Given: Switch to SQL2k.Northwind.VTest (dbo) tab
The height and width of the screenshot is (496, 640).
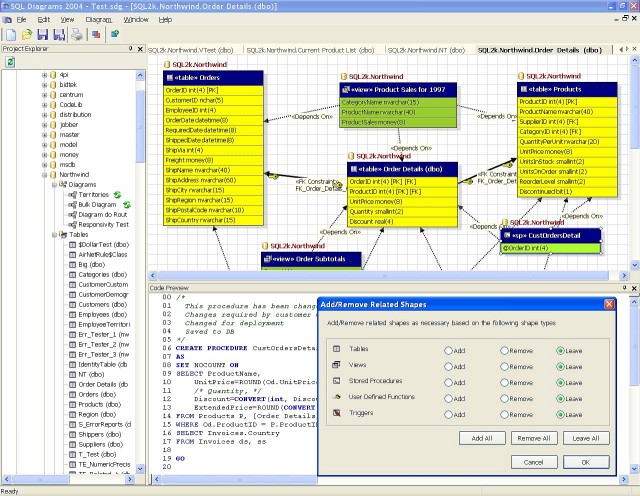Looking at the screenshot, I should pyautogui.click(x=192, y=49).
